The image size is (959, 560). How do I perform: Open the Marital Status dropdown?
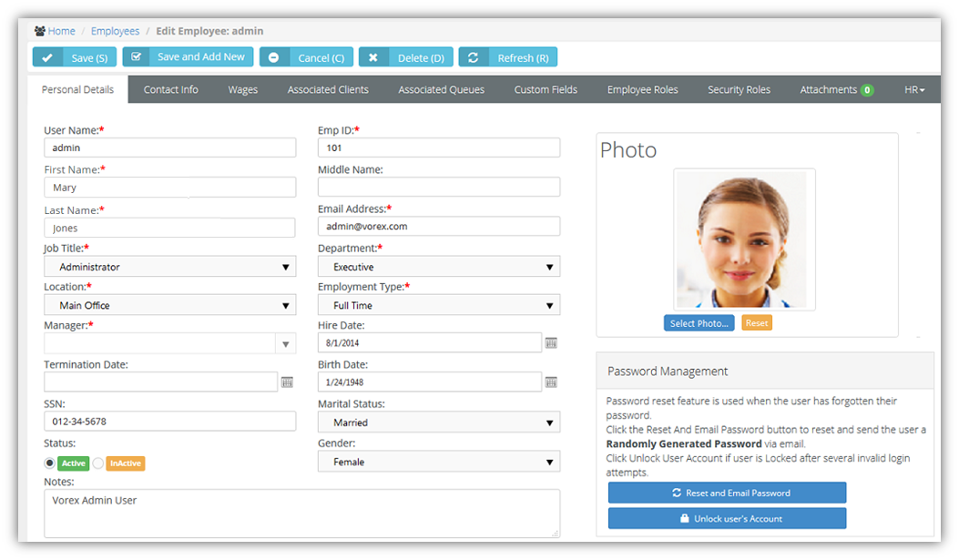(439, 423)
